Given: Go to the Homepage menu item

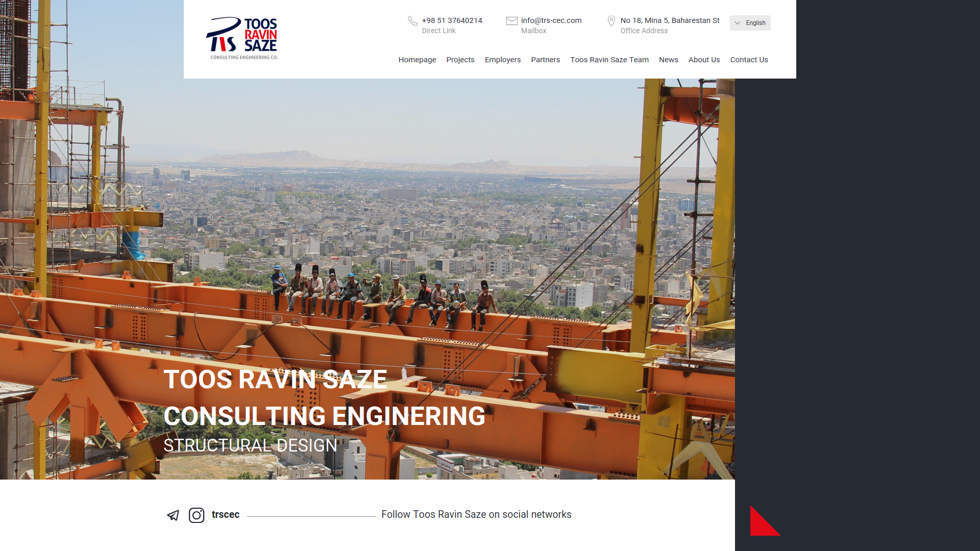Looking at the screenshot, I should [x=417, y=60].
